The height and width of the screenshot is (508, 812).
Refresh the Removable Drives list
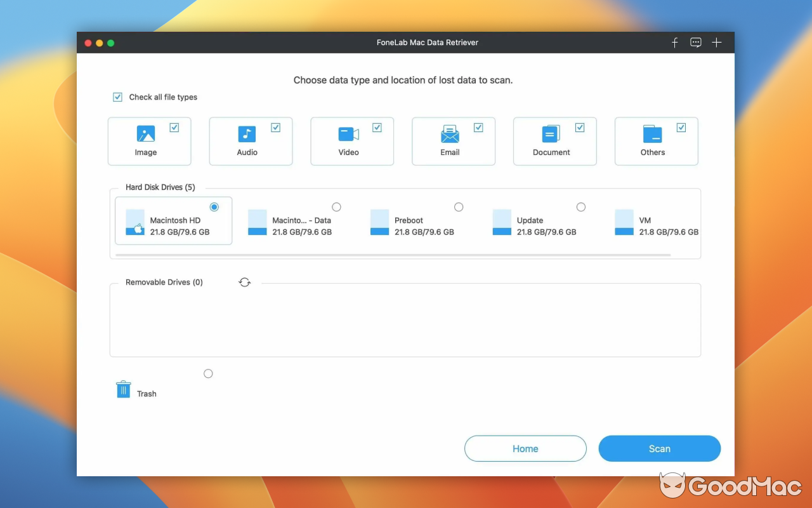[x=245, y=282]
